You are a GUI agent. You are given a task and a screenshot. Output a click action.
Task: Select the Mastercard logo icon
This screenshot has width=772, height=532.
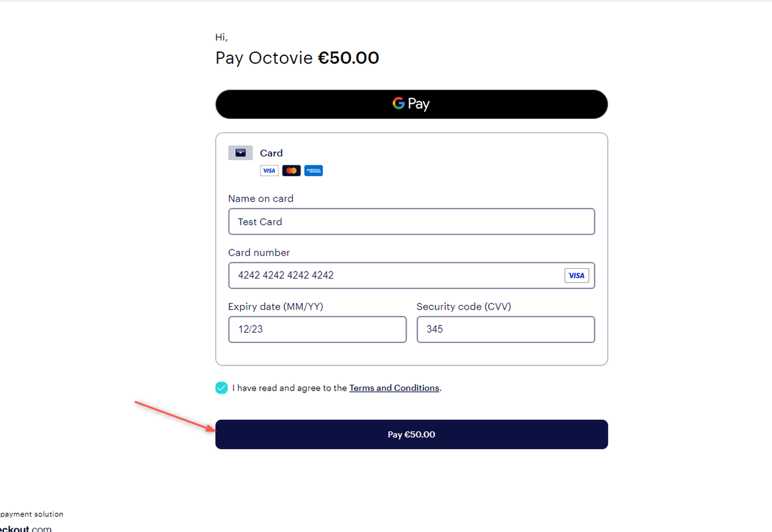pos(291,170)
